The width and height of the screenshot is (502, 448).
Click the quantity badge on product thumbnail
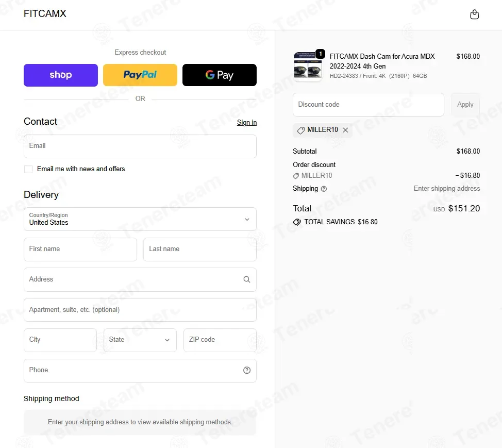[x=320, y=54]
